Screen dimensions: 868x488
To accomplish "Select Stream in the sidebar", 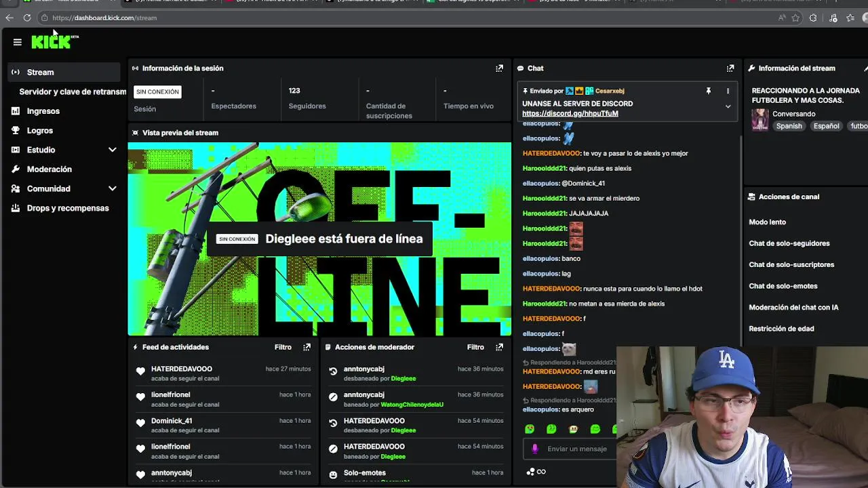I will [x=64, y=72].
